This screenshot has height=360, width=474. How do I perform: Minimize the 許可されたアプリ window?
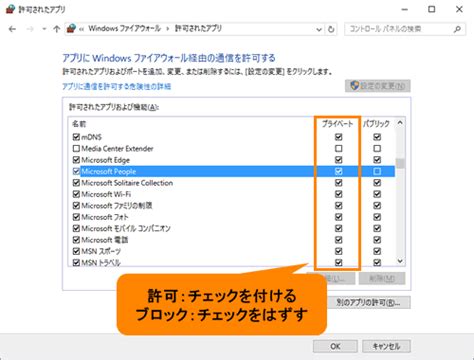405,9
